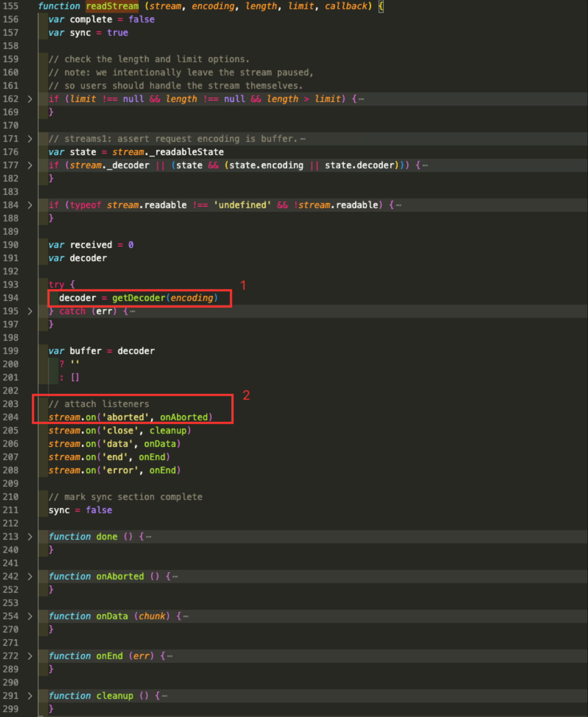Click the stream.on('aborted', onAborted) line
Image resolution: width=588 pixels, height=717 pixels.
[x=130, y=417]
